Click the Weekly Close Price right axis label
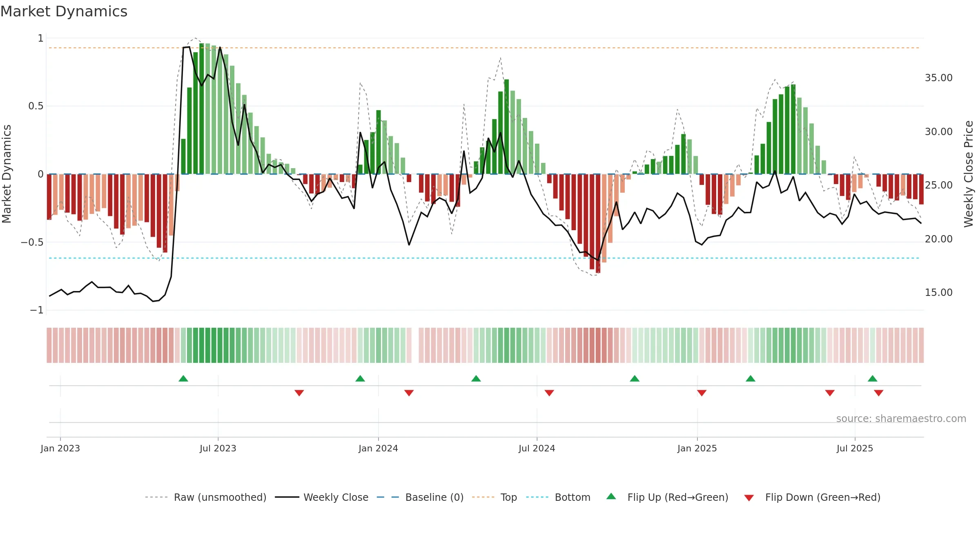Screen dimensions: 980x551 (969, 174)
